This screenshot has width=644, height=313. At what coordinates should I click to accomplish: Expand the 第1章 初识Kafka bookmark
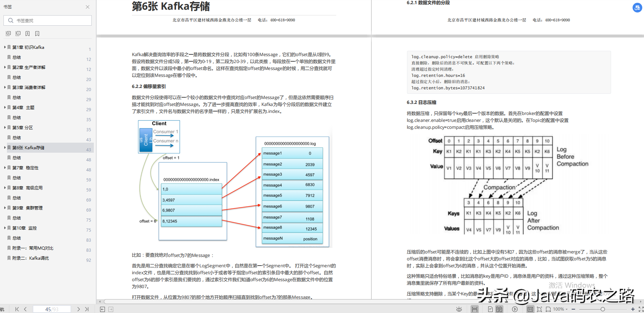5,47
